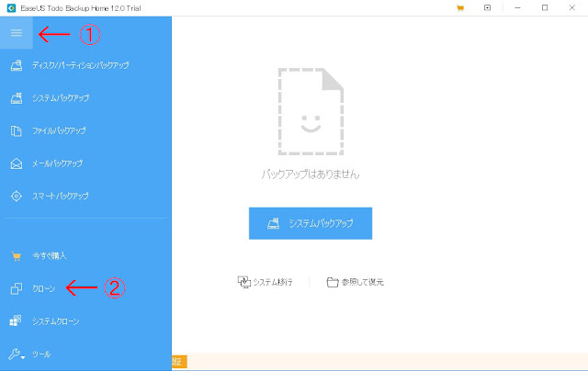
Task: Click the バックアップはありません text
Action: click(x=311, y=174)
